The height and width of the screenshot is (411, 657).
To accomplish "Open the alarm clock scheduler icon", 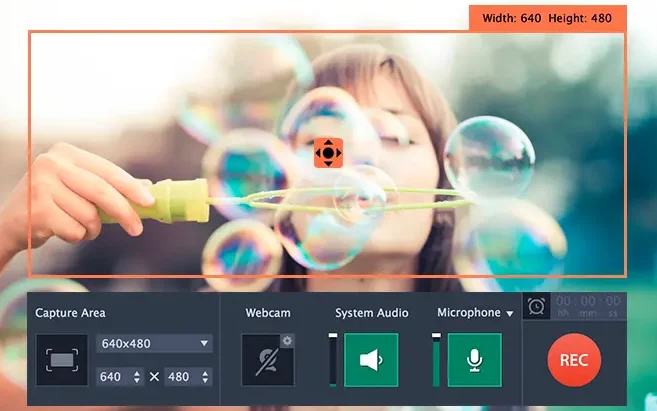I will point(537,307).
